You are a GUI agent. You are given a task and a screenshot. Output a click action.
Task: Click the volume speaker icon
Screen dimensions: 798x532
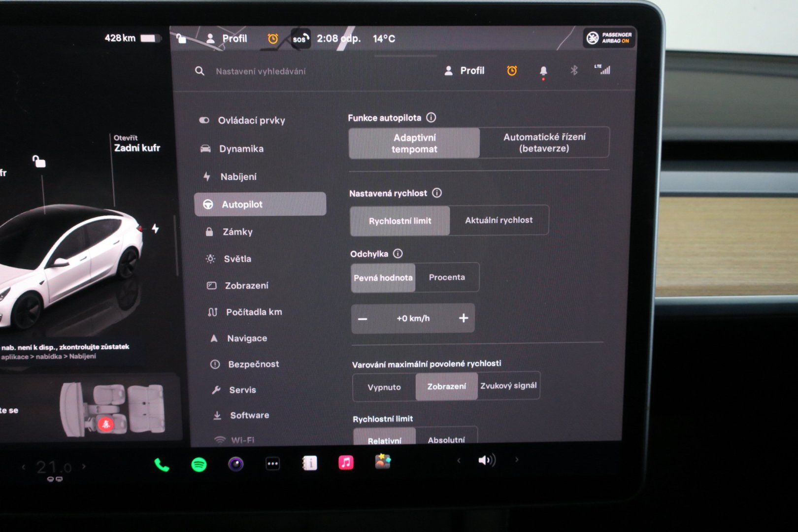[x=486, y=460]
